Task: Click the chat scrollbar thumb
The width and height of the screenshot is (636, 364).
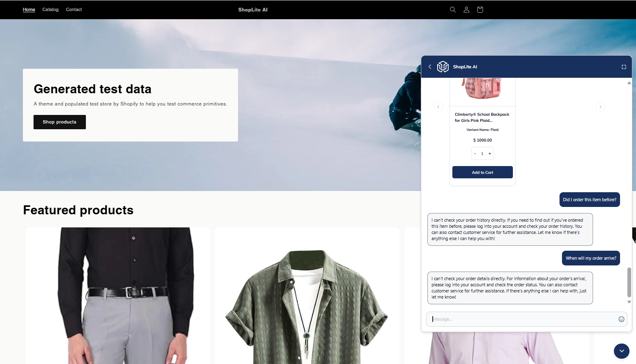Action: [x=629, y=282]
